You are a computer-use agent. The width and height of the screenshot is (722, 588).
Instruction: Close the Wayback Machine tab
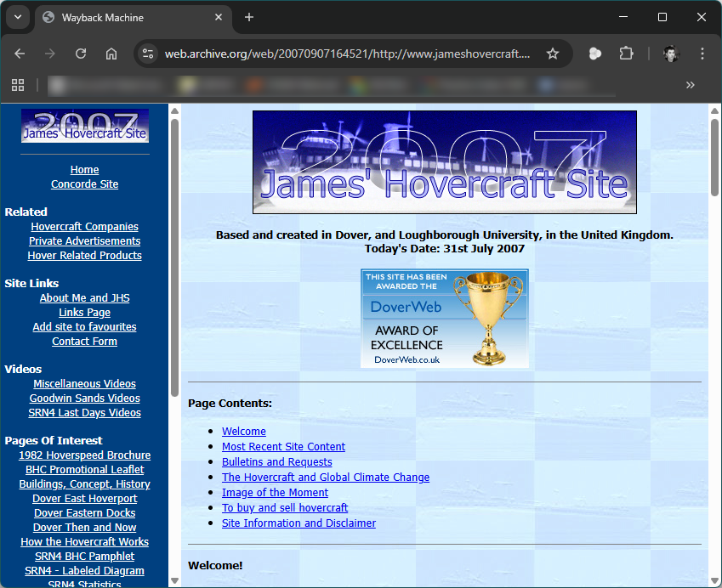[x=219, y=17]
